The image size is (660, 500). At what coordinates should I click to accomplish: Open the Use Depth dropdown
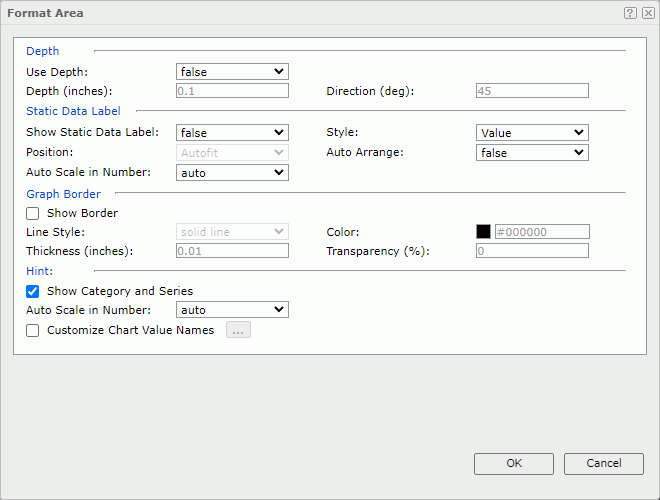click(x=232, y=72)
